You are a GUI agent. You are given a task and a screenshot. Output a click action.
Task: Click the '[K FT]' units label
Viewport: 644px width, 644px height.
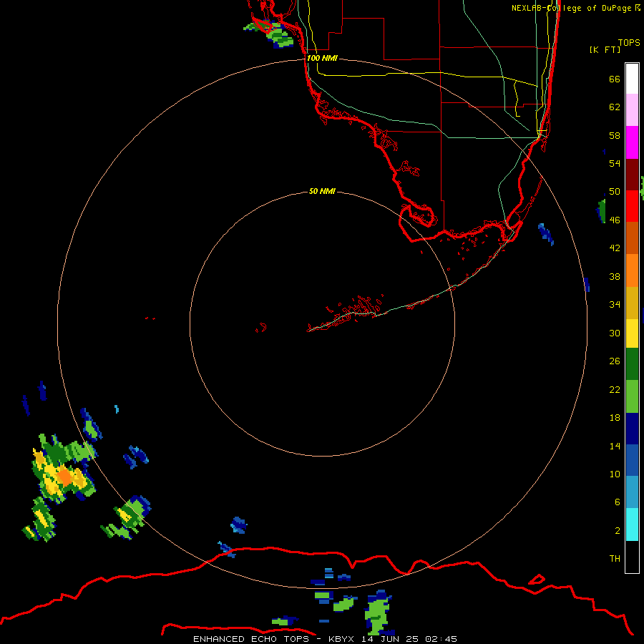605,49
